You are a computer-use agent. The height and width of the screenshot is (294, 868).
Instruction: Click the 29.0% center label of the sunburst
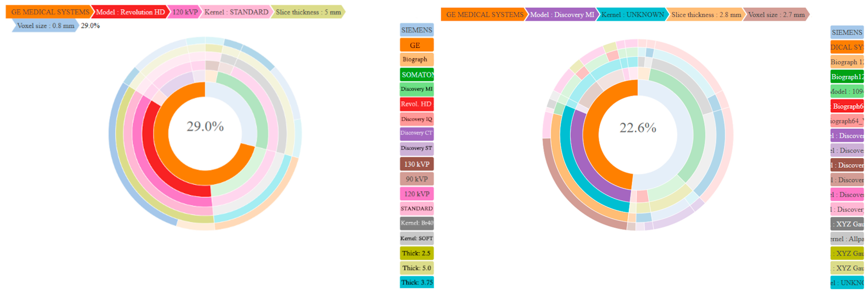[205, 127]
